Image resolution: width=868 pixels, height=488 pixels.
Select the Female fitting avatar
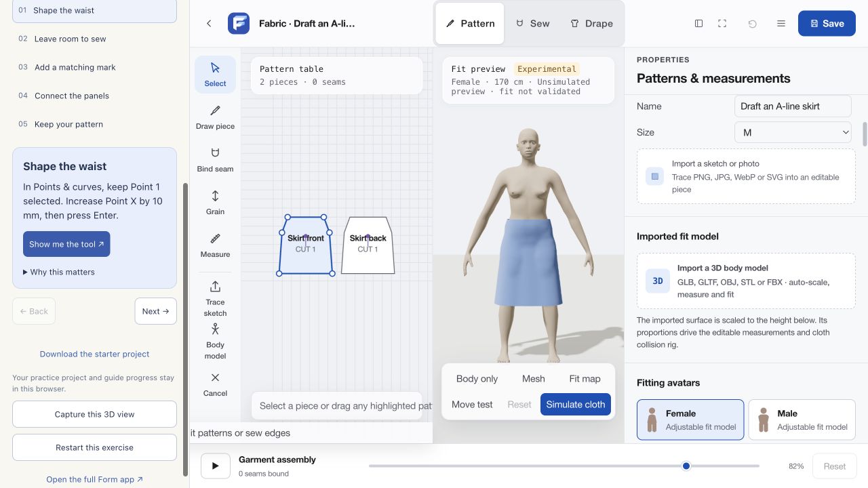coord(690,420)
